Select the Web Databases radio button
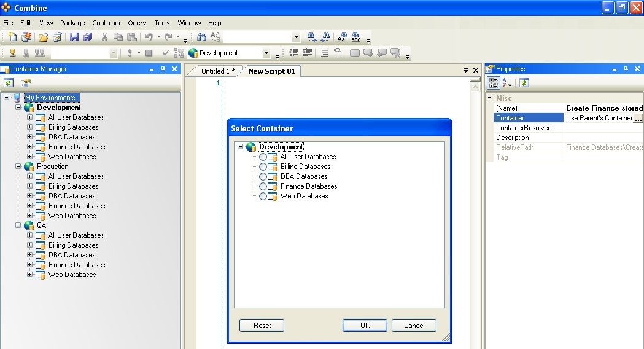 pyautogui.click(x=263, y=197)
